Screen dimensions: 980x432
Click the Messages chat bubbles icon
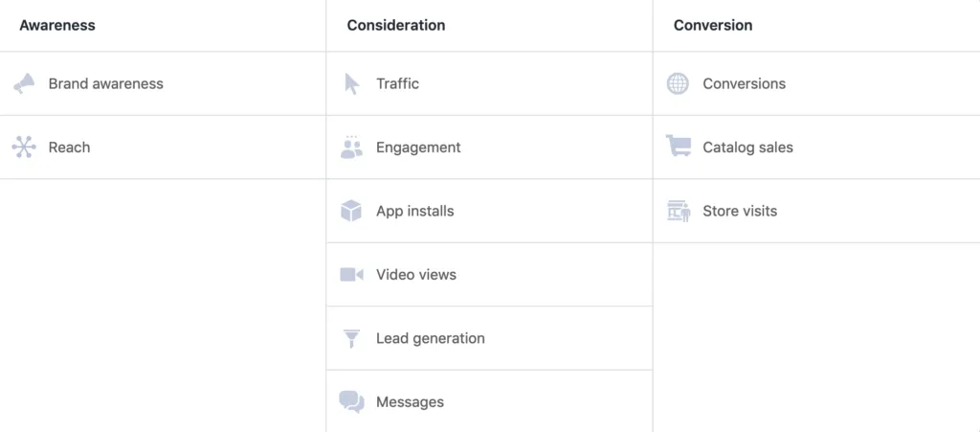[x=351, y=402]
